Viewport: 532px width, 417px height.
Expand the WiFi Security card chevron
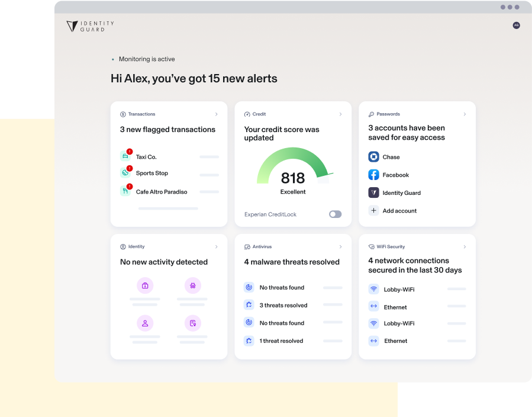(x=465, y=246)
